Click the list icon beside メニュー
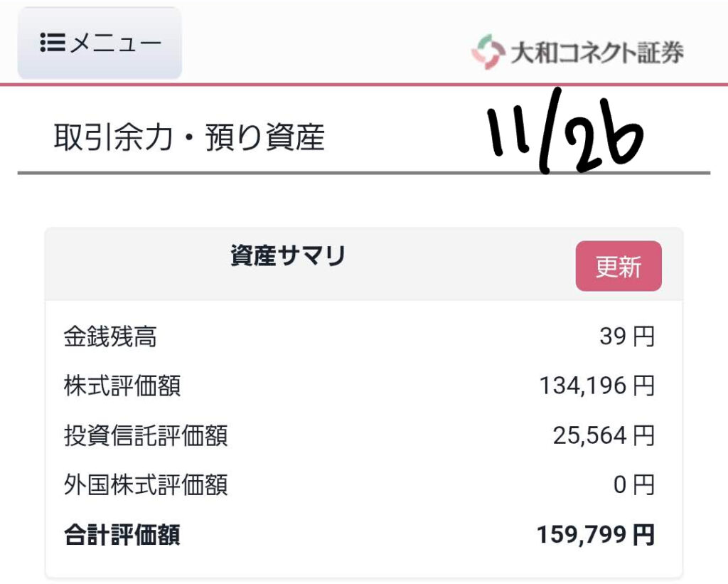 coord(53,43)
